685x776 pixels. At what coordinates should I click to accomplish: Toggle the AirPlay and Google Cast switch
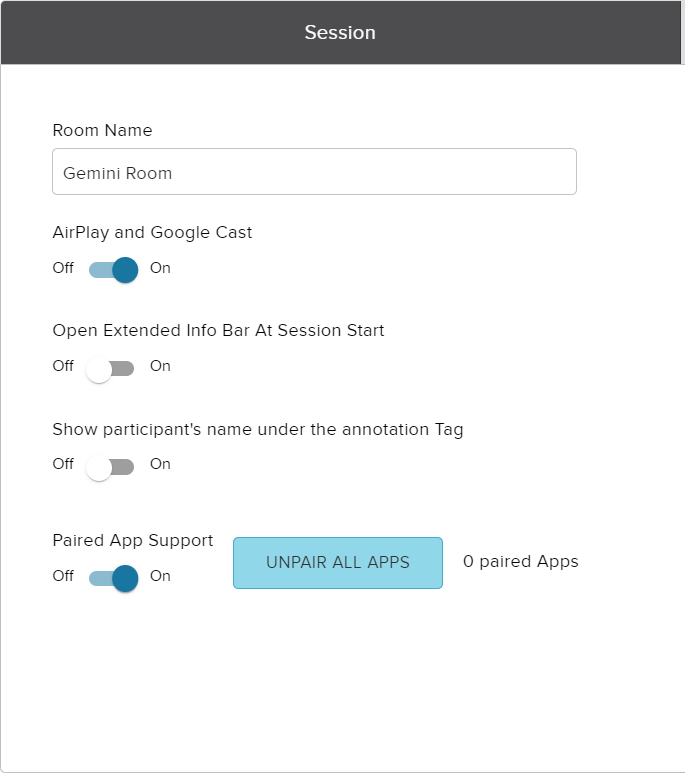pyautogui.click(x=112, y=269)
